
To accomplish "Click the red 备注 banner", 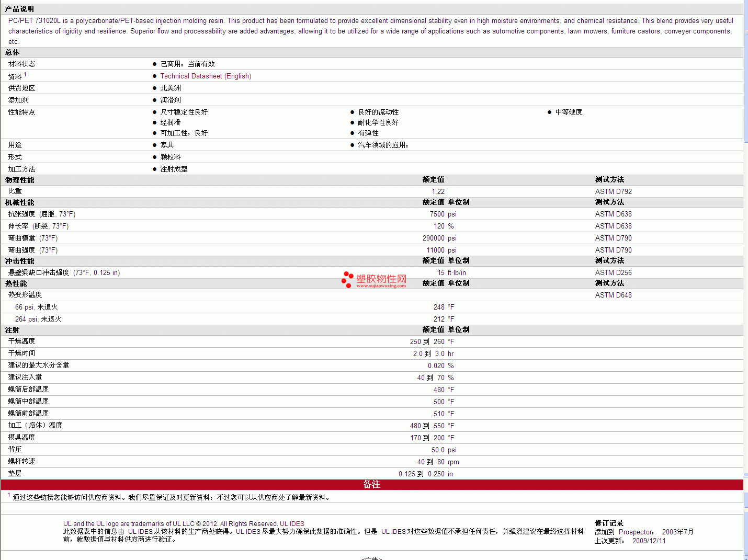I will 371,485.
